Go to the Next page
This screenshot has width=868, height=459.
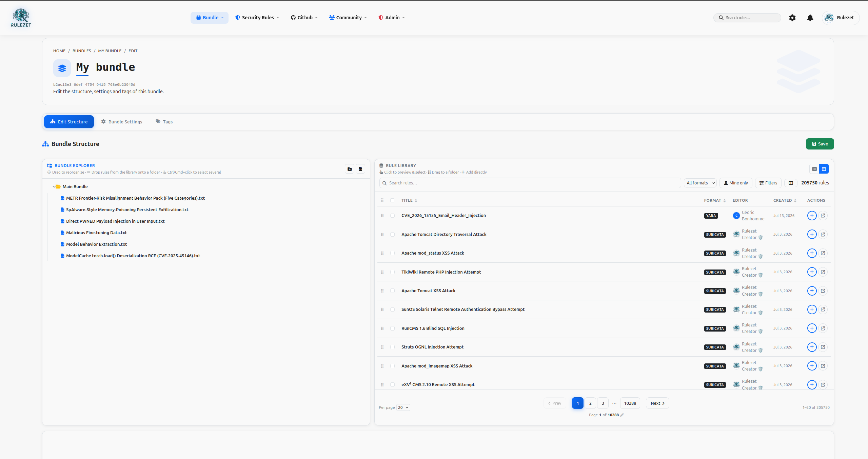657,403
